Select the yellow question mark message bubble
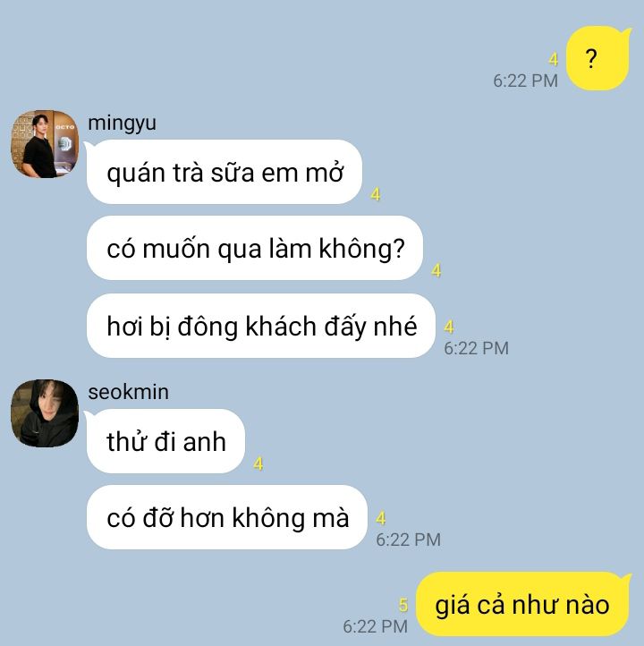Screen dimensions: 644x646 (x=598, y=58)
